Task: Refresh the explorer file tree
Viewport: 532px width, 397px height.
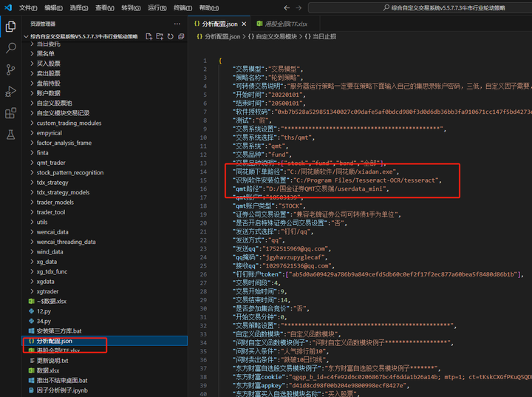Action: point(171,36)
